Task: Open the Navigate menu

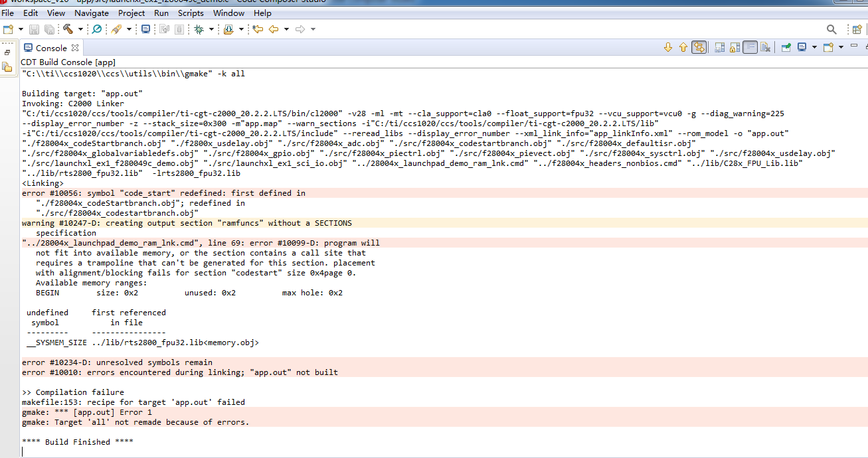Action: tap(92, 13)
